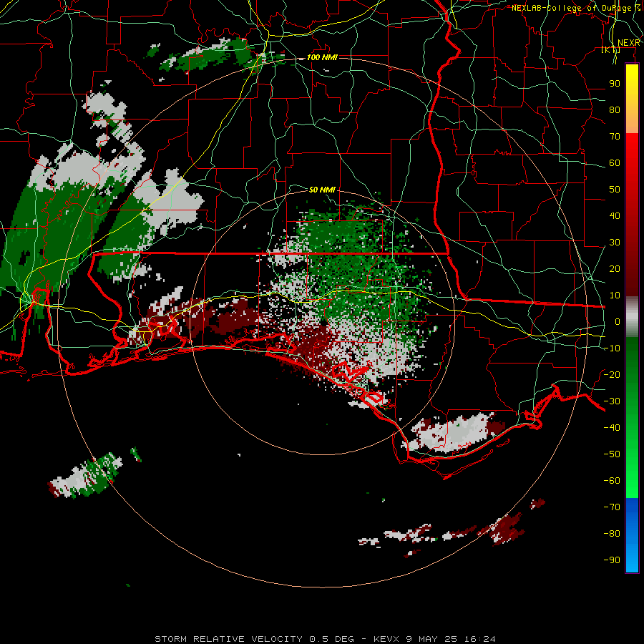Click the 0.5 DEG elevation text in caption
644x644 pixels.
pyautogui.click(x=331, y=639)
